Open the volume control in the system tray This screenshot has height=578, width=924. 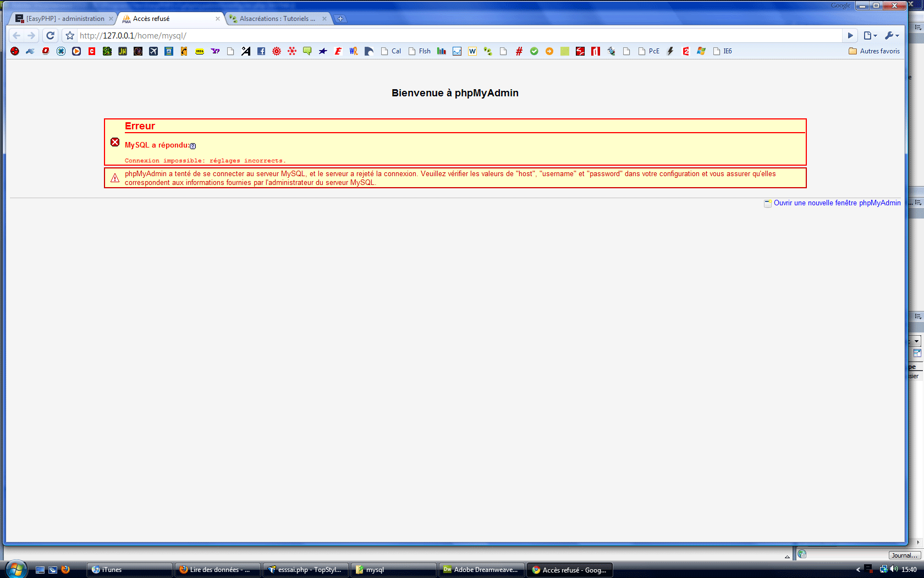point(893,569)
